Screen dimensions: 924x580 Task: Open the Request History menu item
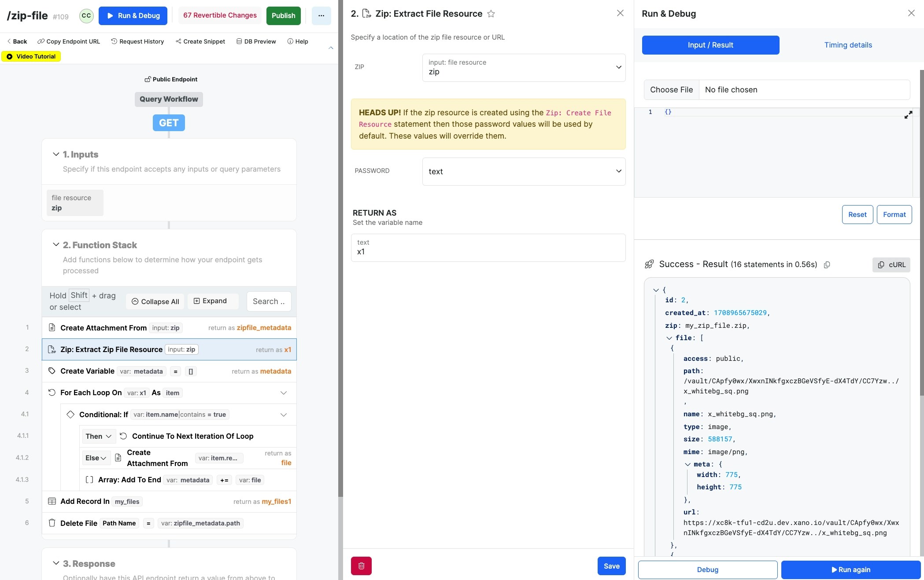point(137,41)
